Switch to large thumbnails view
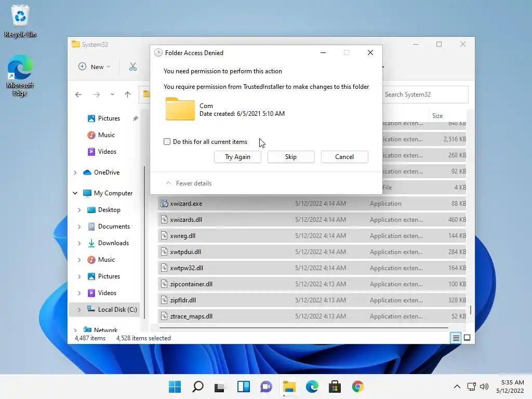Screen dimensions: 532x399 point(467,338)
